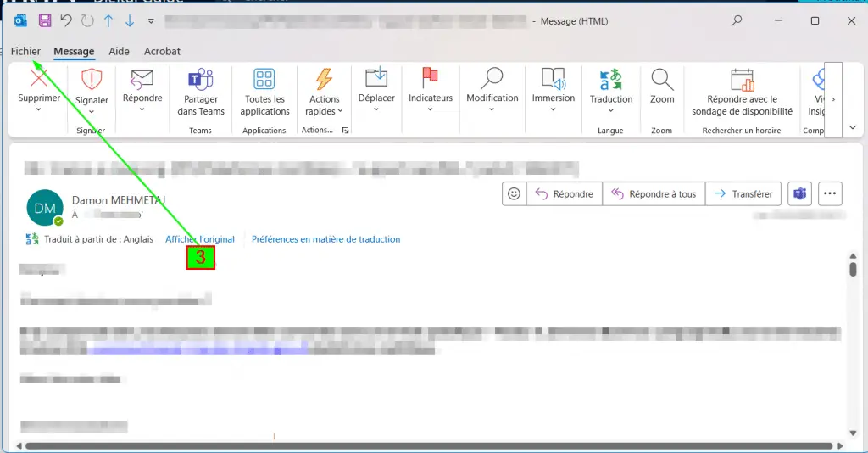Go to previous item with up arrow
Viewport: 868px width, 453px height.
[108, 21]
